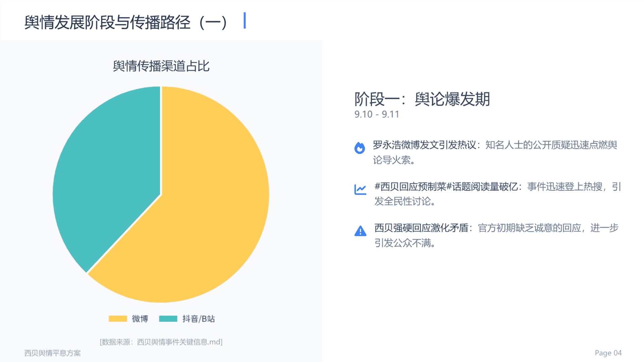The height and width of the screenshot is (362, 644).
Task: Click the date range 9.10 - 9.11
Action: click(377, 114)
